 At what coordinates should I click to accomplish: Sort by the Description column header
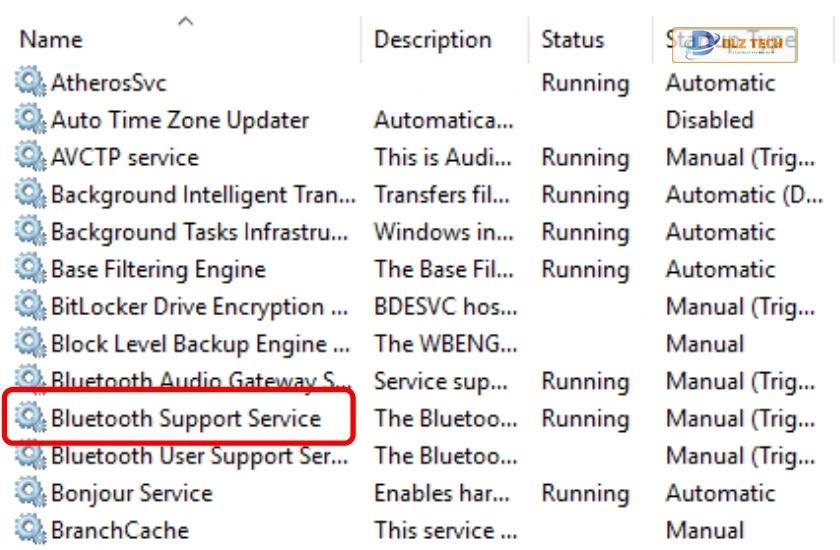[x=432, y=40]
